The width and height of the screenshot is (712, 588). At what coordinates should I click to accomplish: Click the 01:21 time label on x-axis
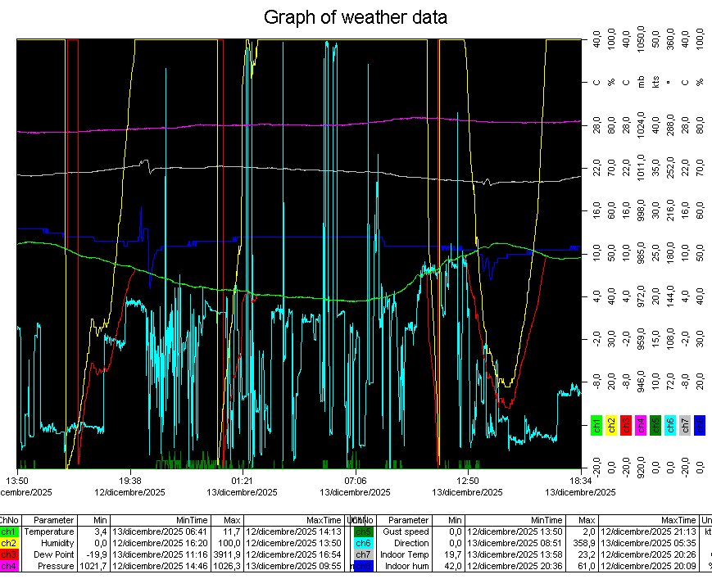pyautogui.click(x=242, y=481)
